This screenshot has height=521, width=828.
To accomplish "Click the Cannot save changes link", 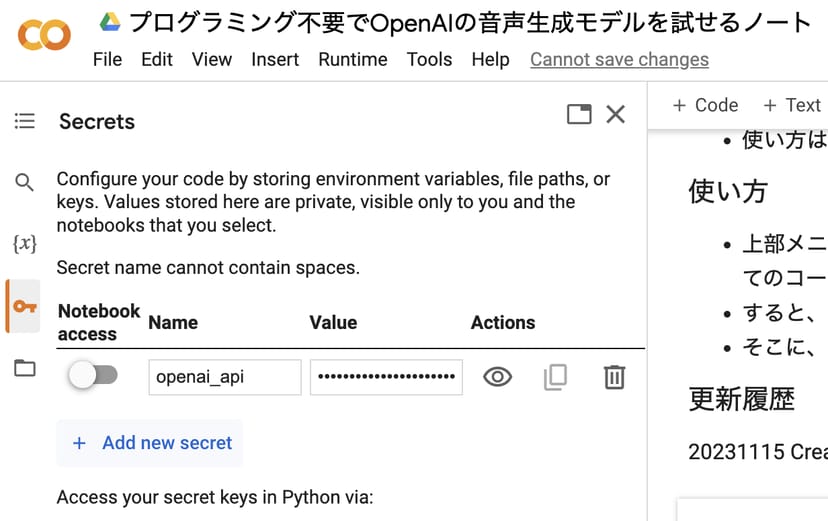I will (619, 59).
